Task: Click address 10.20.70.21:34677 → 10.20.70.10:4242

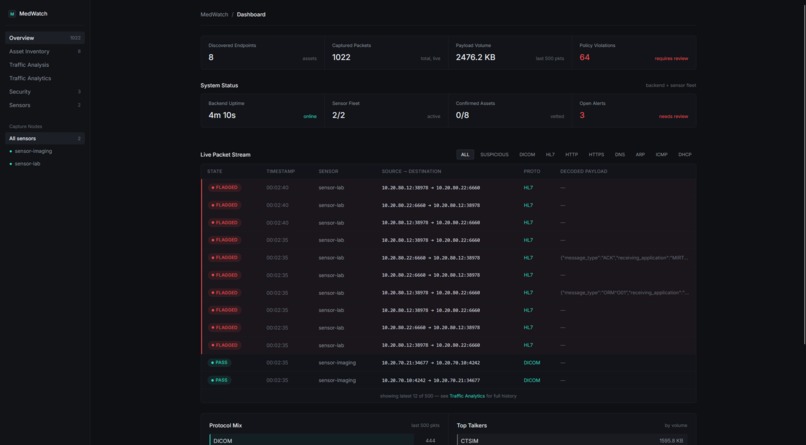Action: (430, 363)
